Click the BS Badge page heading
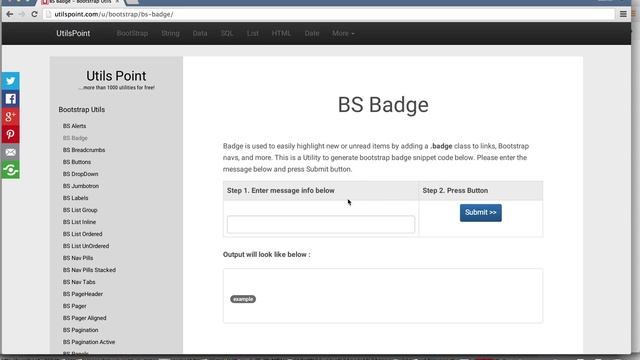640x360 pixels. tap(383, 105)
